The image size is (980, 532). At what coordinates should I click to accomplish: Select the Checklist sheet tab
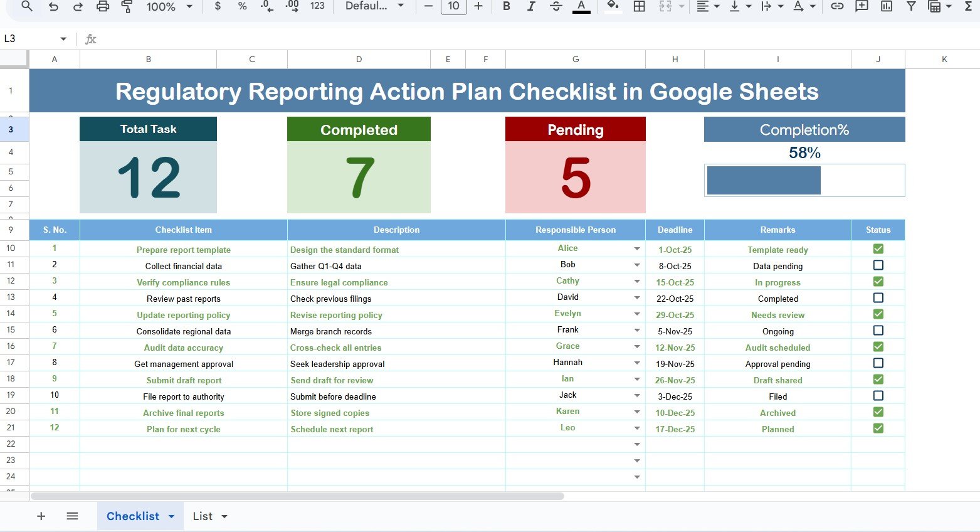(x=133, y=516)
